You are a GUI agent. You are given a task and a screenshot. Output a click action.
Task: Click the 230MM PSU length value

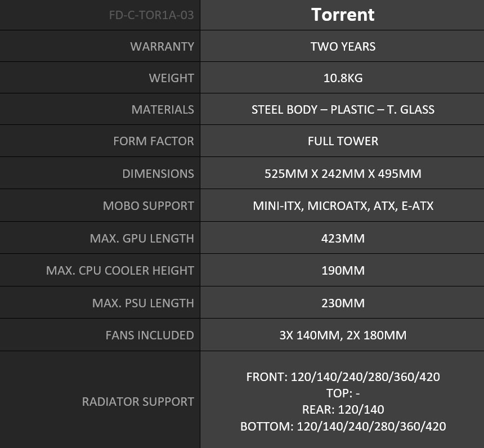[343, 303]
